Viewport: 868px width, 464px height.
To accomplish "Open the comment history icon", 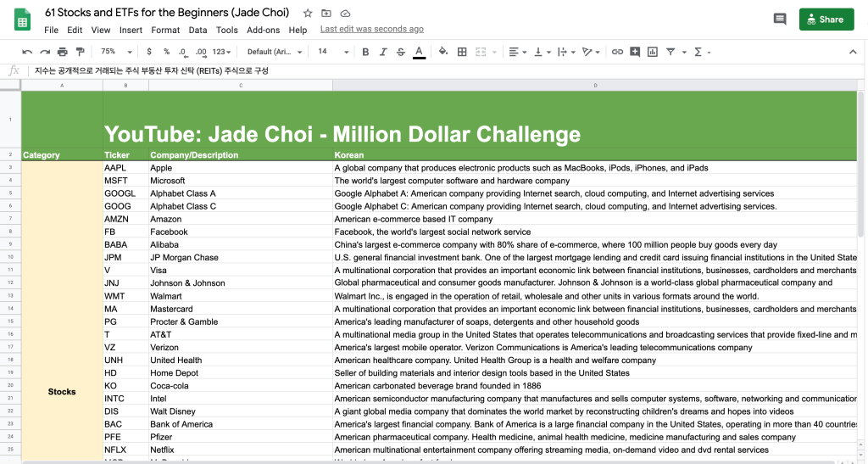I will click(780, 20).
